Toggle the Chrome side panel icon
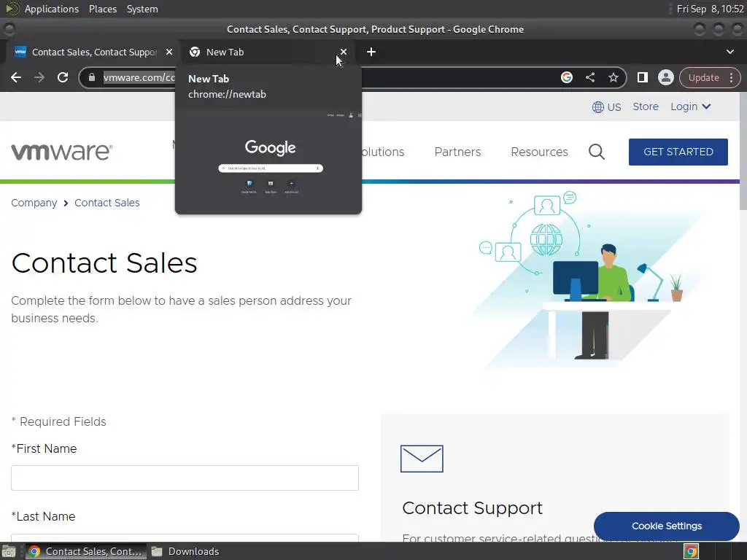The width and height of the screenshot is (747, 560). [642, 77]
